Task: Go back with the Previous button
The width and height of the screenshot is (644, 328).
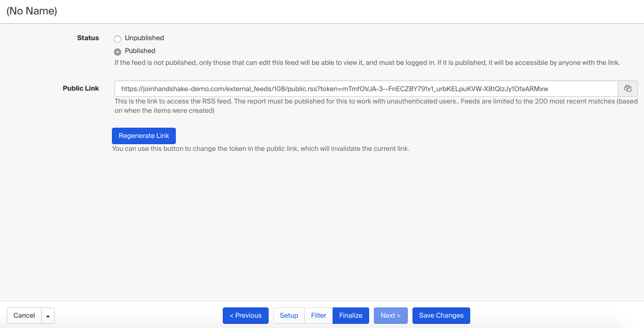Action: pyautogui.click(x=245, y=316)
